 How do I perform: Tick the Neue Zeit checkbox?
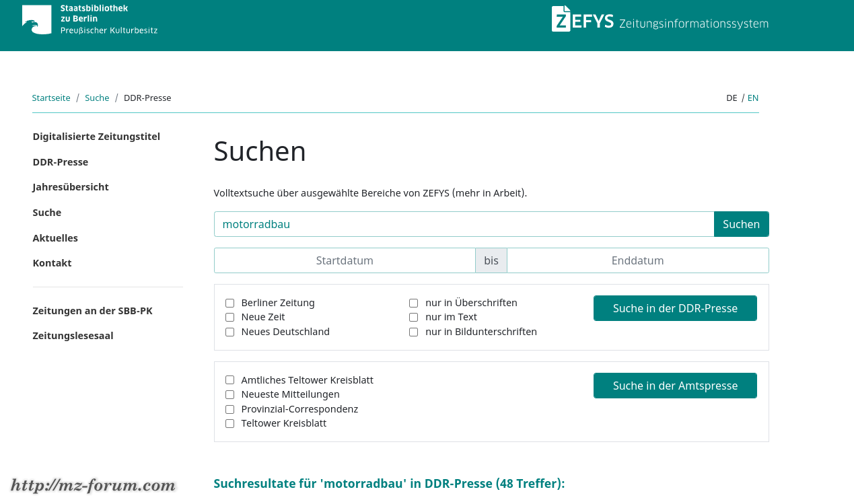(x=229, y=317)
